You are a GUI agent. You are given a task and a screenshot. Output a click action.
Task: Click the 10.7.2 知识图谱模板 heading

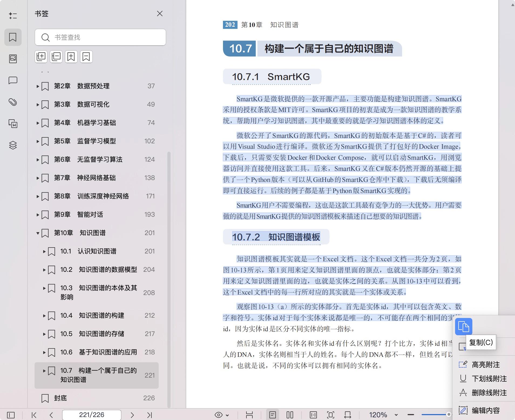(276, 237)
